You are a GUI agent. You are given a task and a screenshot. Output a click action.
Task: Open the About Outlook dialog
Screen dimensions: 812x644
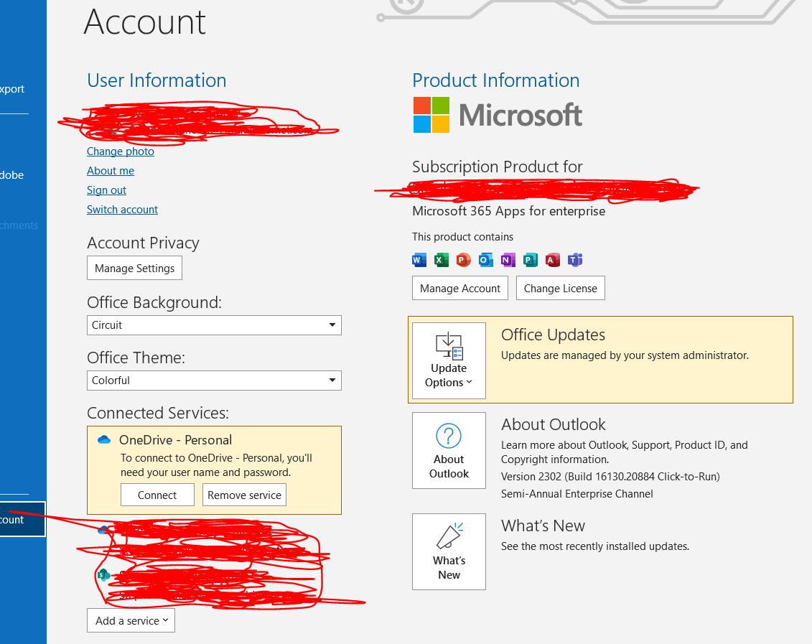point(449,450)
